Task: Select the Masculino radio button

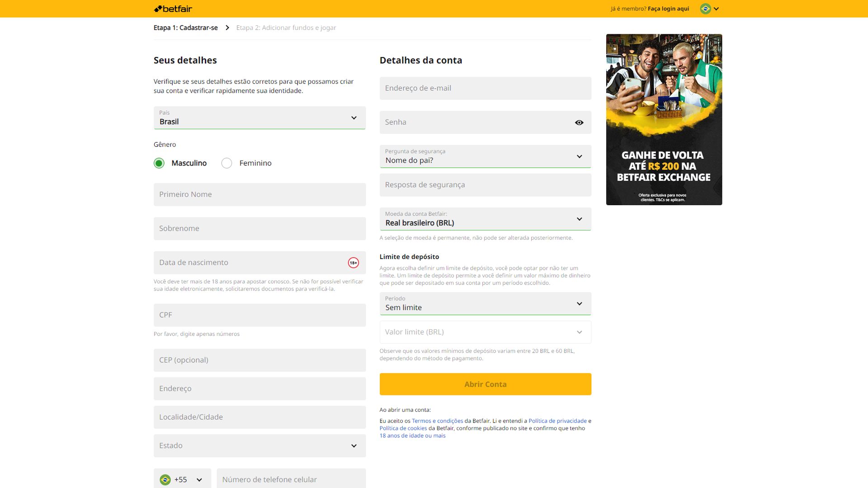Action: click(x=159, y=163)
